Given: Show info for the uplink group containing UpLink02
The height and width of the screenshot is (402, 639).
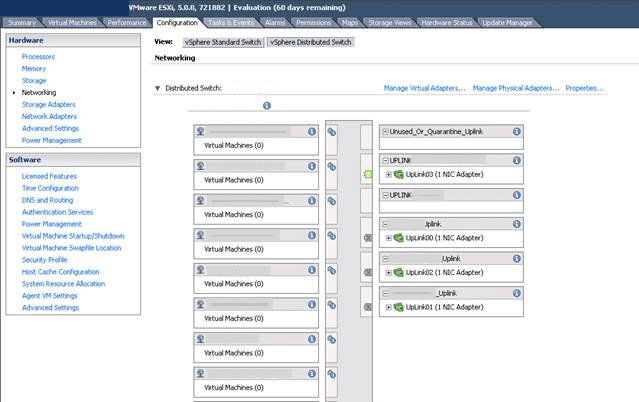Looking at the screenshot, I should (x=516, y=258).
